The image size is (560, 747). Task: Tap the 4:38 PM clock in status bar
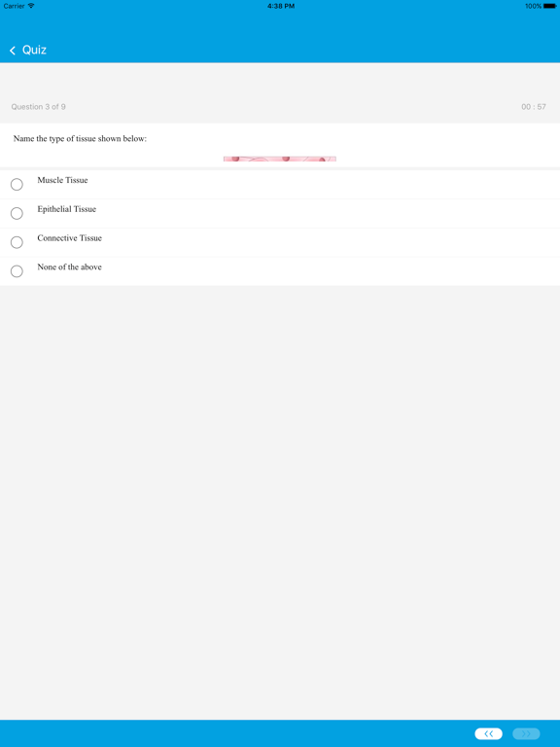pos(281,6)
